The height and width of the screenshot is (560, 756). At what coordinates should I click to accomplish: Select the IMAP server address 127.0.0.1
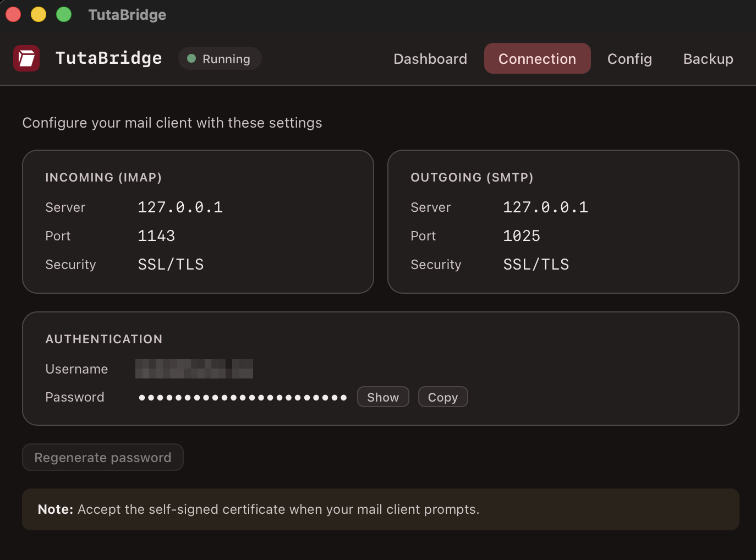(180, 207)
